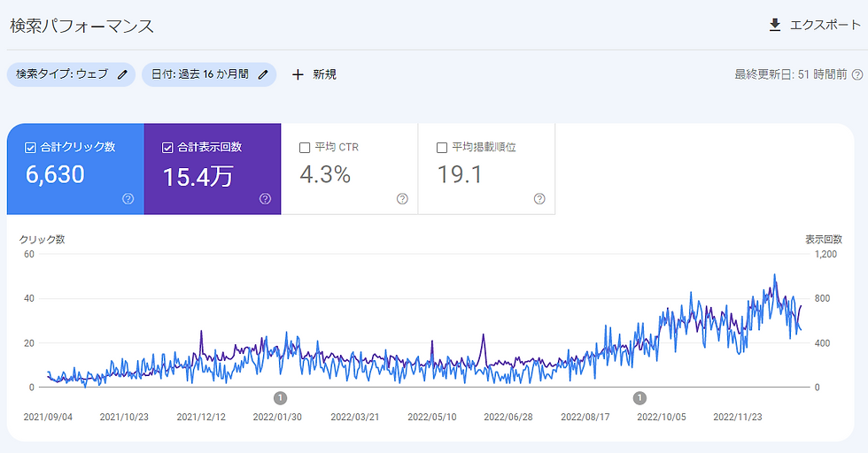The height and width of the screenshot is (453, 868).
Task: Uncheck the 合計表示回数 checkbox
Action: click(167, 148)
